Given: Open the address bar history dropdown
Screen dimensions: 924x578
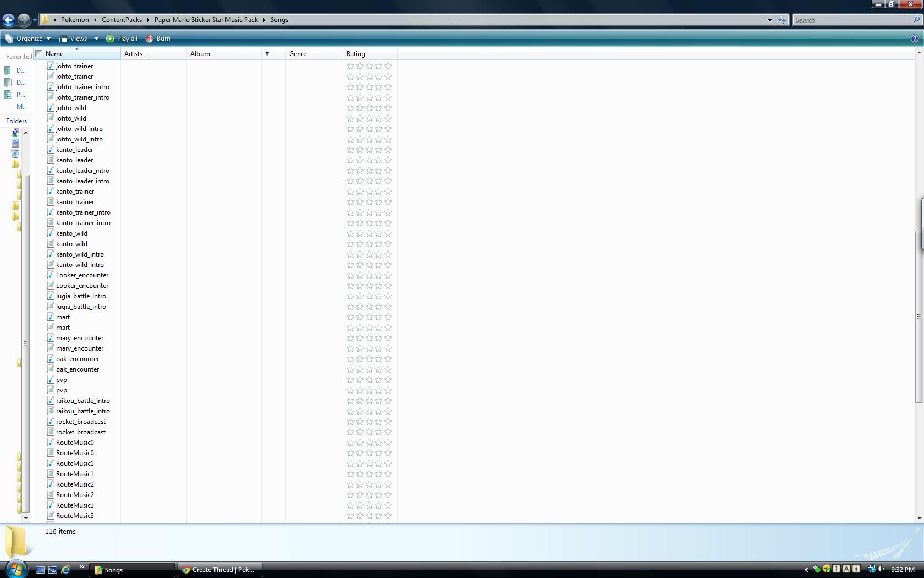Looking at the screenshot, I should tap(769, 20).
